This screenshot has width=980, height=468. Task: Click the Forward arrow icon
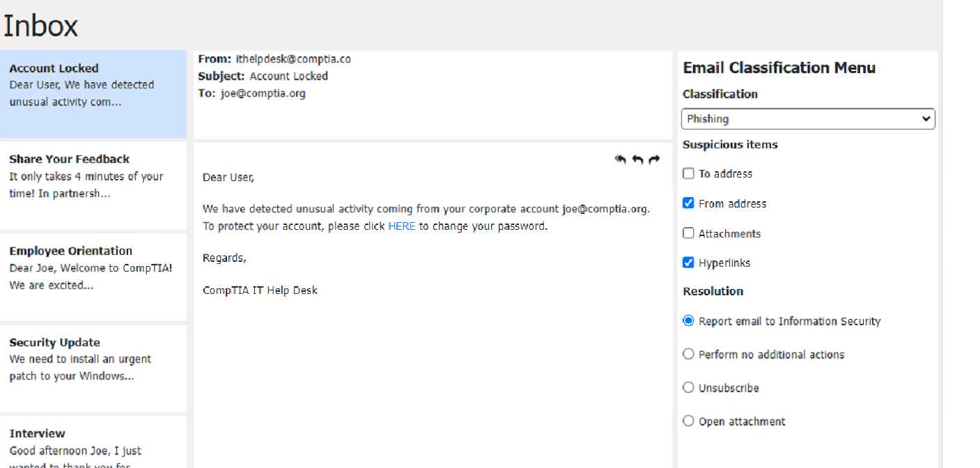(x=654, y=159)
